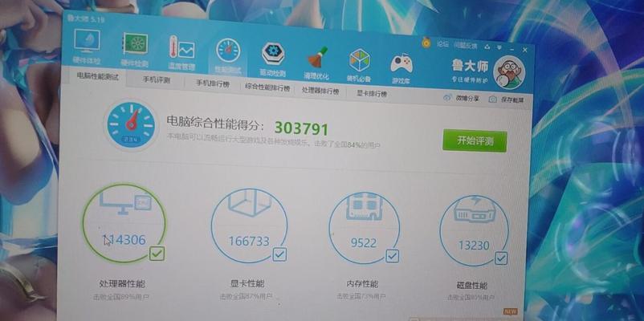Click the 处理器性能 label
This screenshot has width=644, height=321.
click(x=122, y=283)
